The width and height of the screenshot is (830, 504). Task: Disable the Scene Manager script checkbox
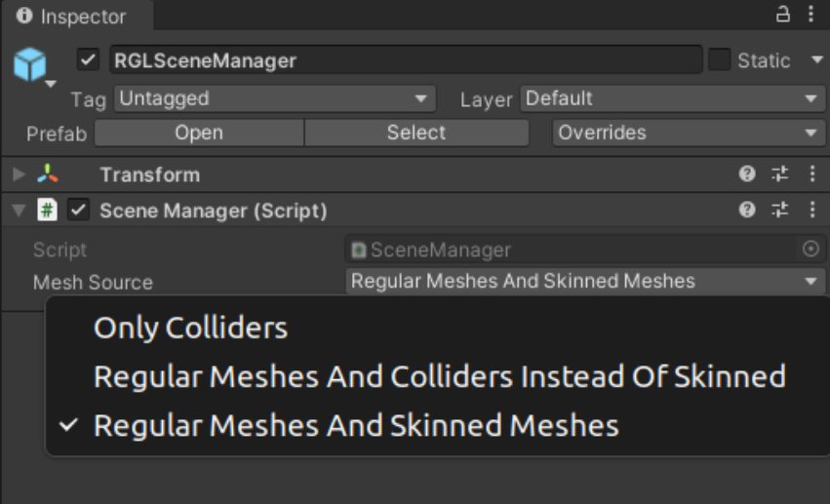point(78,210)
